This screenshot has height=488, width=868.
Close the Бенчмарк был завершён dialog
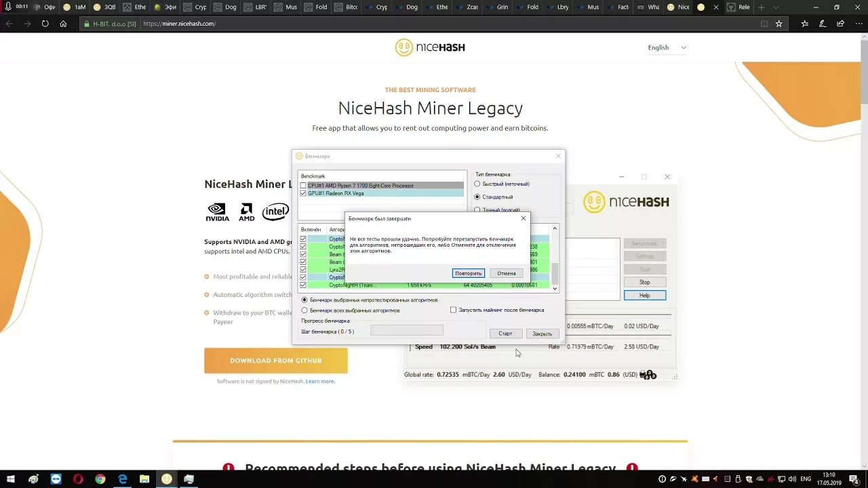(523, 218)
